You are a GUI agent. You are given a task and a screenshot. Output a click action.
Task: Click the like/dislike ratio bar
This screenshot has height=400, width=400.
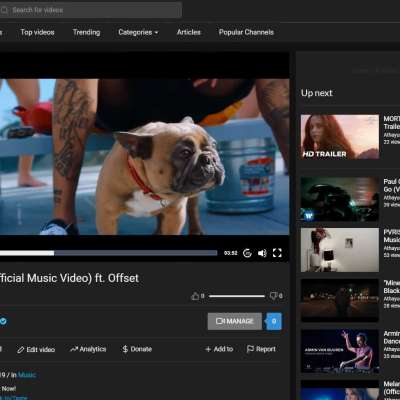tap(237, 296)
